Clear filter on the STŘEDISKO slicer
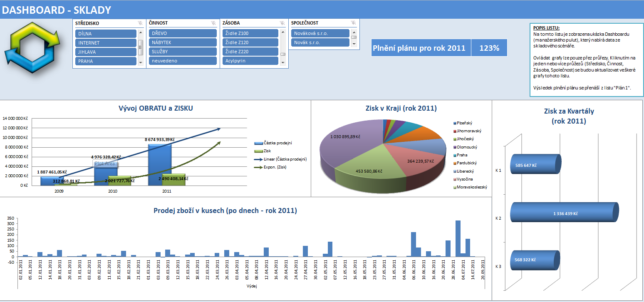The height and width of the screenshot is (302, 644). tap(140, 23)
